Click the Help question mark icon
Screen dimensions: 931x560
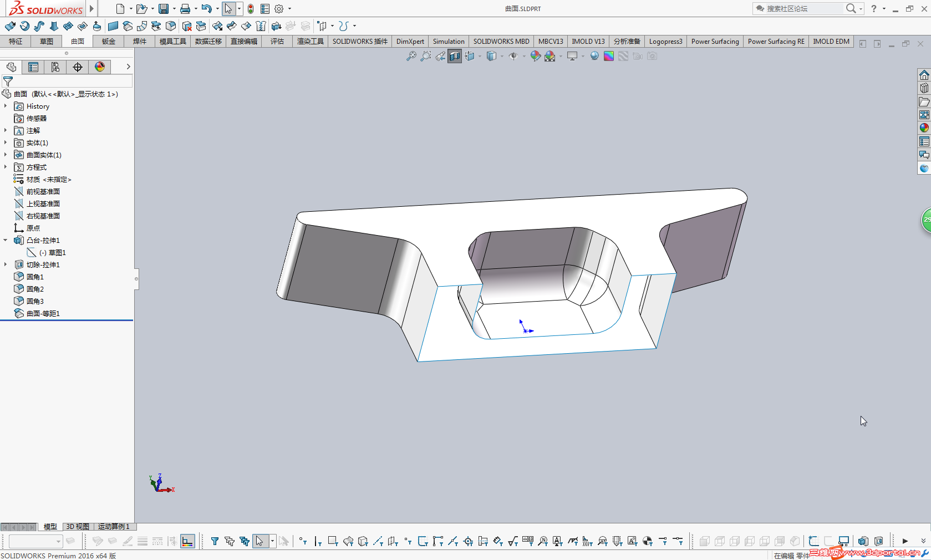point(874,8)
